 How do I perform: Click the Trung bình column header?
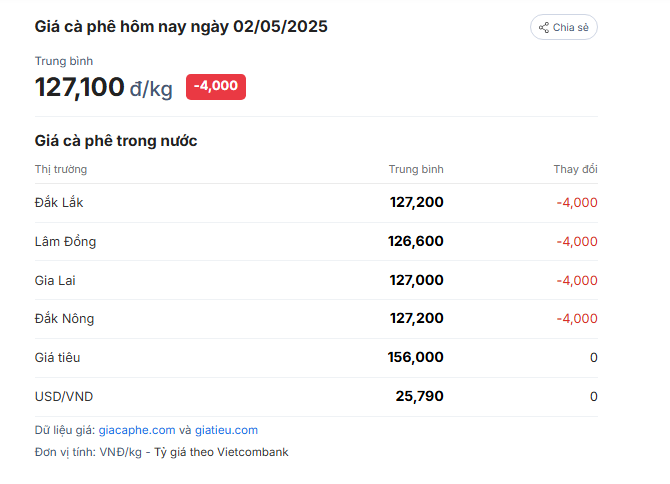(416, 169)
